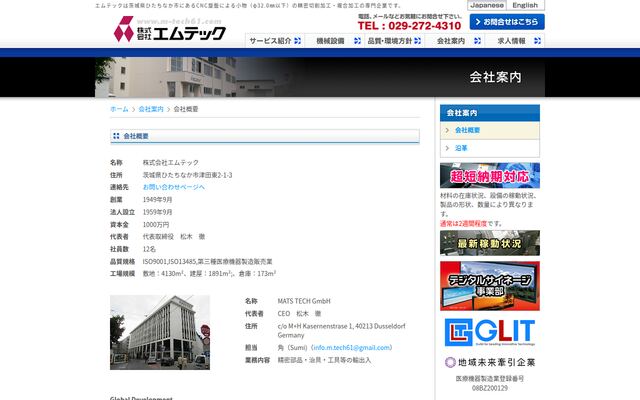Screen dimensions: 640x400
Task: Open the お問合せはこちら contact button
Action: coord(507,22)
